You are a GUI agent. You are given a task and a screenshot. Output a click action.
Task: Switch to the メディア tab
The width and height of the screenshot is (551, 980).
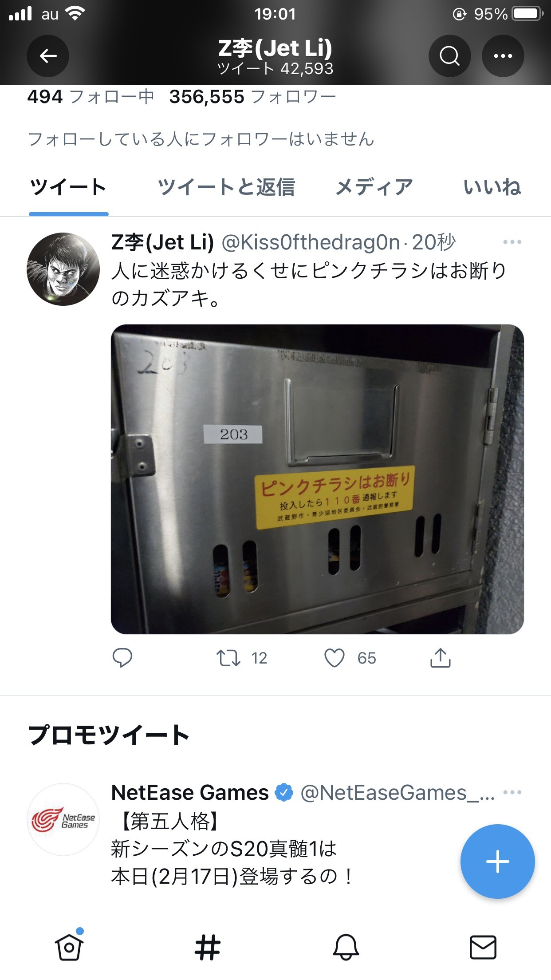(374, 187)
